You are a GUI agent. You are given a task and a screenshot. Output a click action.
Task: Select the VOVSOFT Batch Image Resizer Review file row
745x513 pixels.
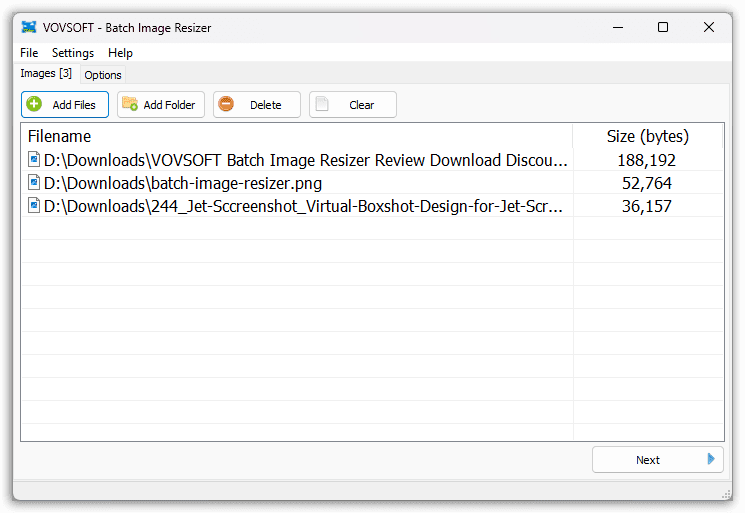(372, 160)
